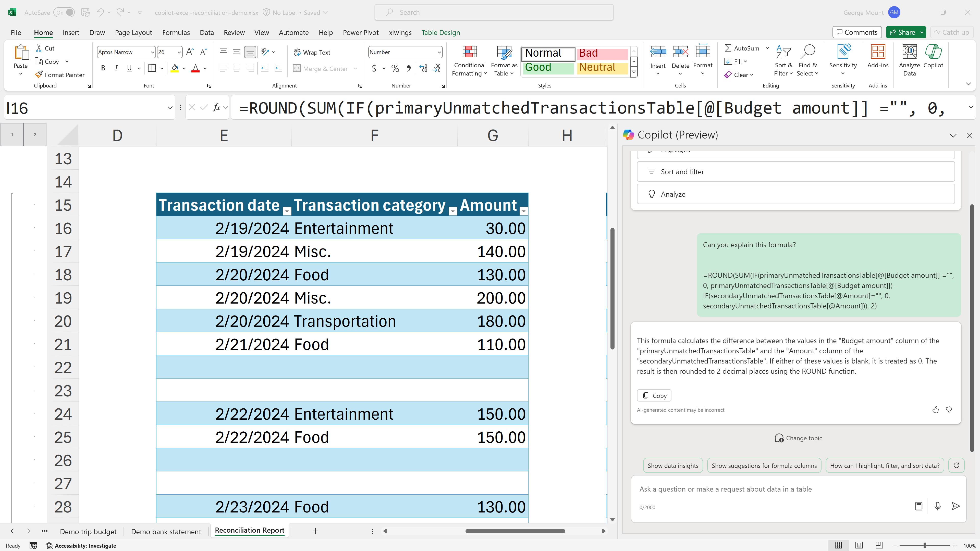The width and height of the screenshot is (980, 551).
Task: Open the Transaction category filter dropdown
Action: 453,211
